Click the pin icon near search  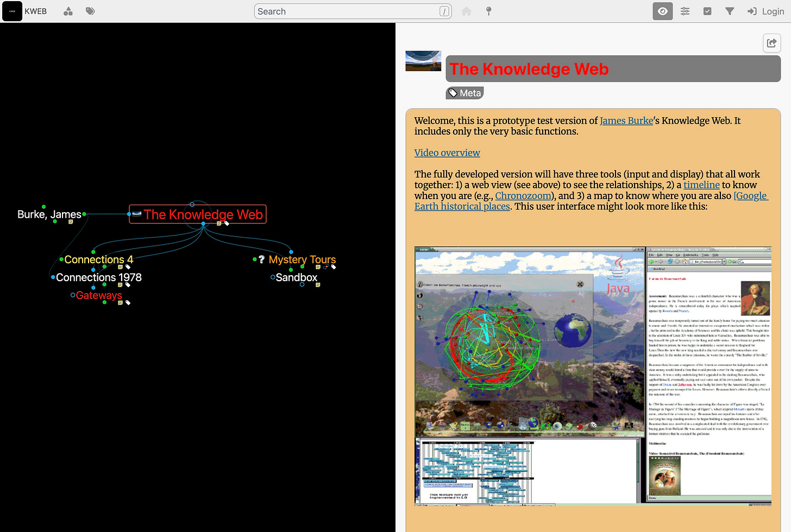[488, 11]
